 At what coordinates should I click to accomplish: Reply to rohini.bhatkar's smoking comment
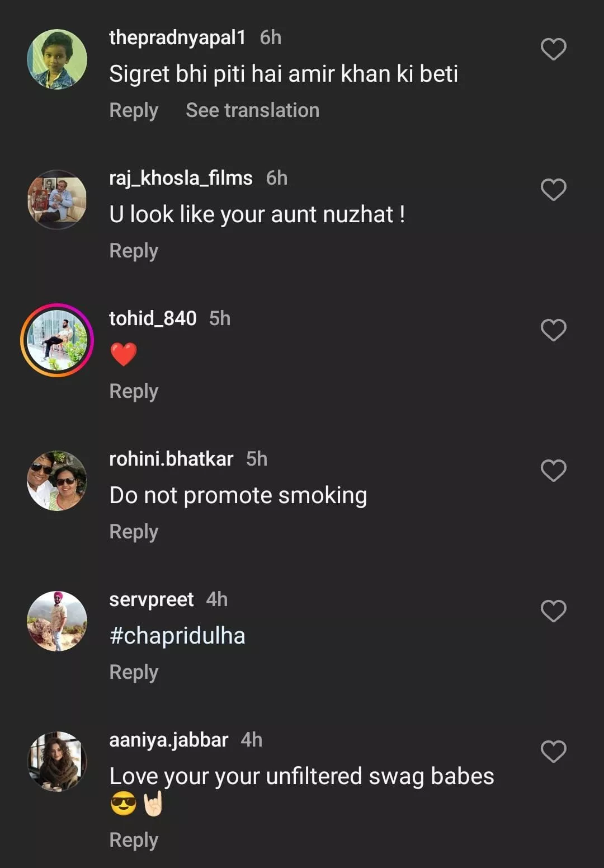[x=134, y=532]
